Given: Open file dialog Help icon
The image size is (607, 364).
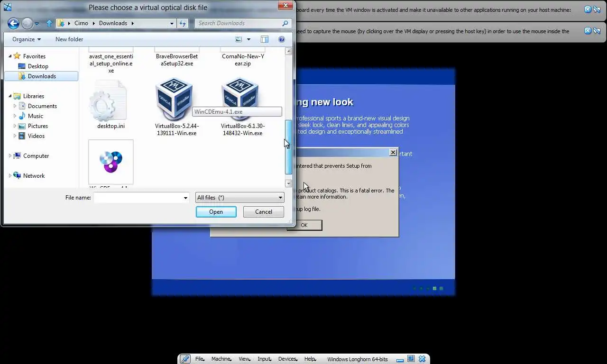Looking at the screenshot, I should pos(282,39).
